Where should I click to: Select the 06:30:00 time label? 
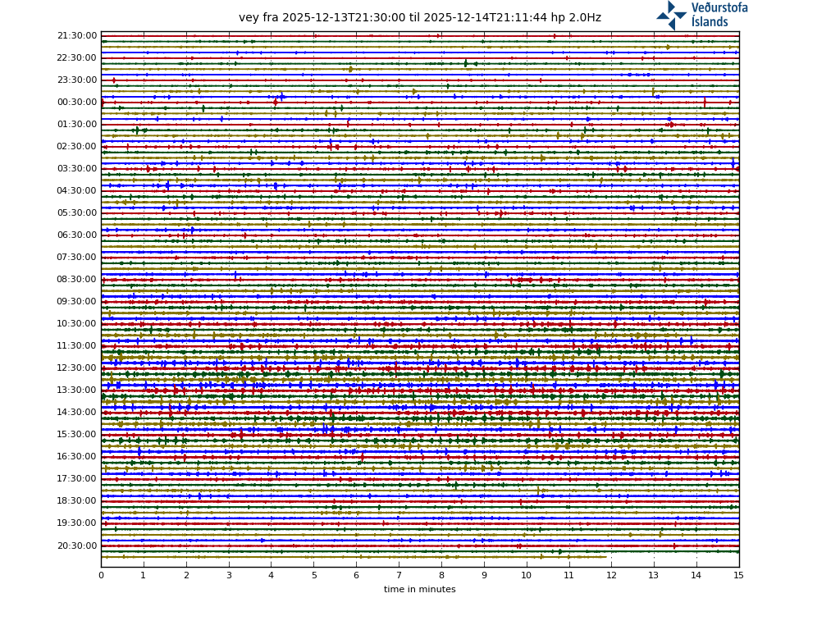pyautogui.click(x=77, y=235)
